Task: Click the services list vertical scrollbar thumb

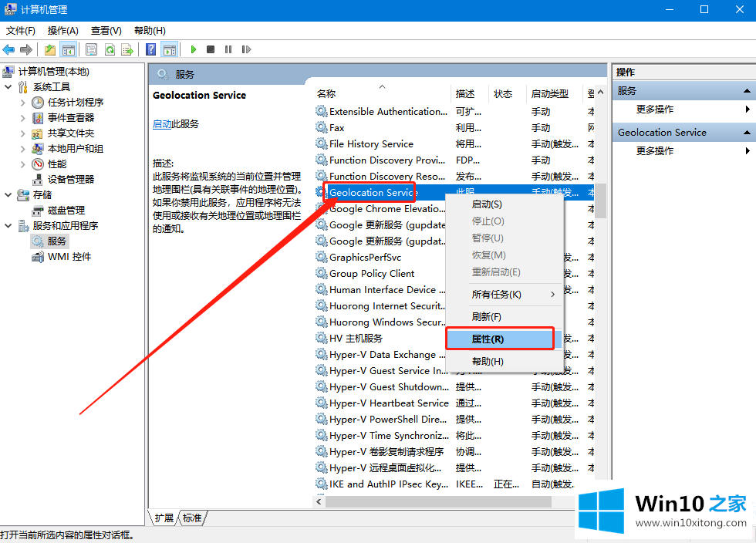Action: [x=600, y=201]
